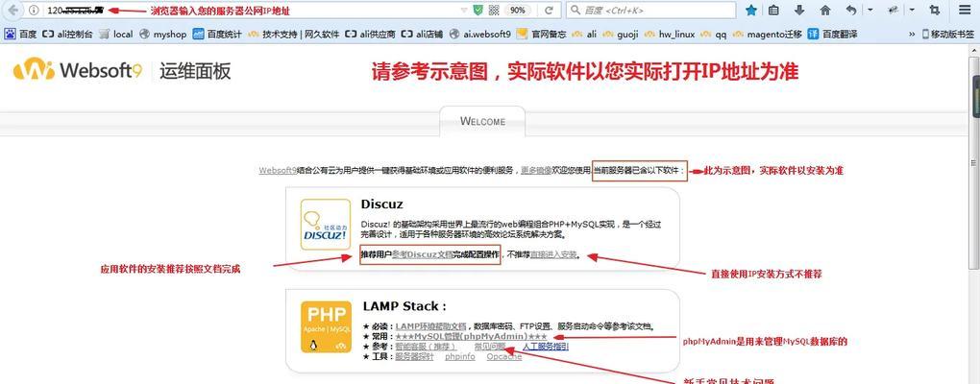The width and height of the screenshot is (980, 384).
Task: Open the ali供应商 bookmark
Action: pos(370,35)
